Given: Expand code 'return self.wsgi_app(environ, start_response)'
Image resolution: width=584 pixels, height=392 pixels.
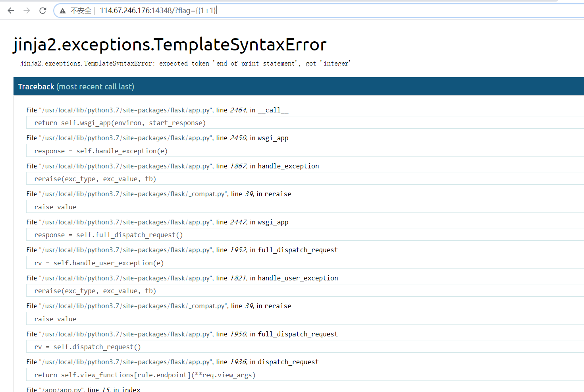Looking at the screenshot, I should pyautogui.click(x=305, y=123).
